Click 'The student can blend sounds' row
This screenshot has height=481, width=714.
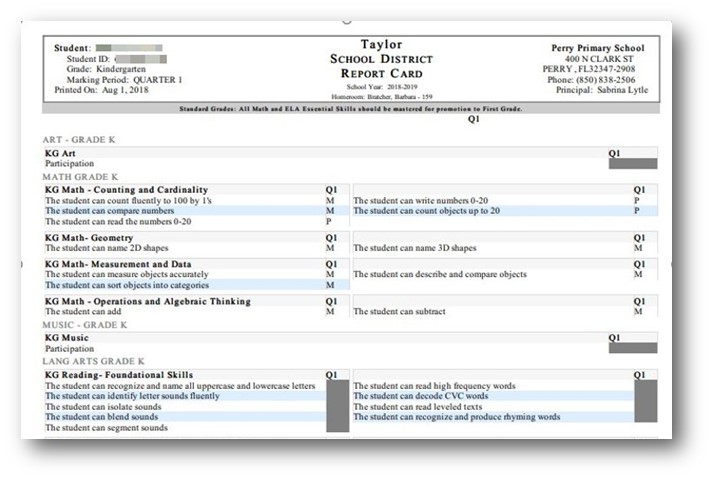(185, 417)
